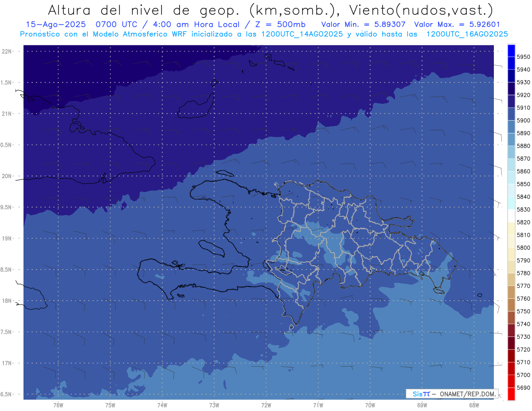The image size is (532, 411).
Task: Click the '5690' colorbar value
Action: coord(524,388)
